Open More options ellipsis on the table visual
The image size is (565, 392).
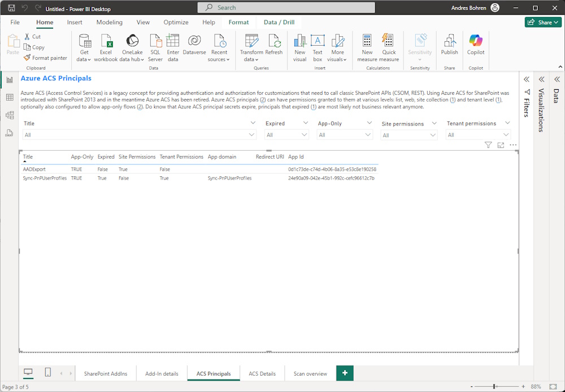tap(513, 145)
